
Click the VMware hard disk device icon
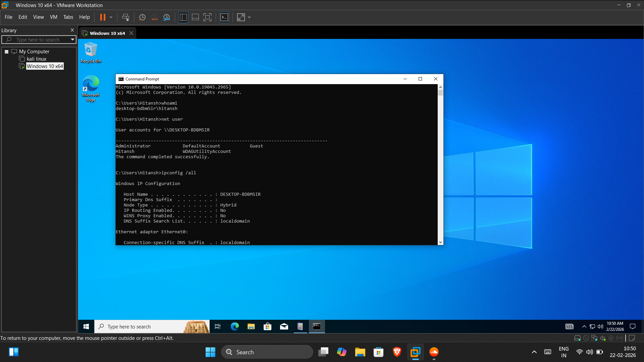577,338
